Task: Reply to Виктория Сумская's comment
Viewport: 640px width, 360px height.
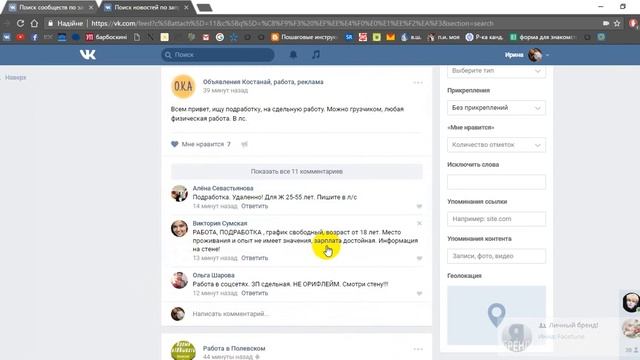Action: [x=254, y=258]
